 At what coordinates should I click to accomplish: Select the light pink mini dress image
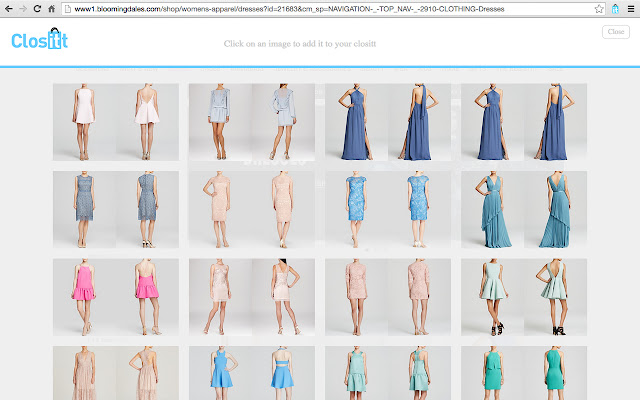tap(116, 122)
